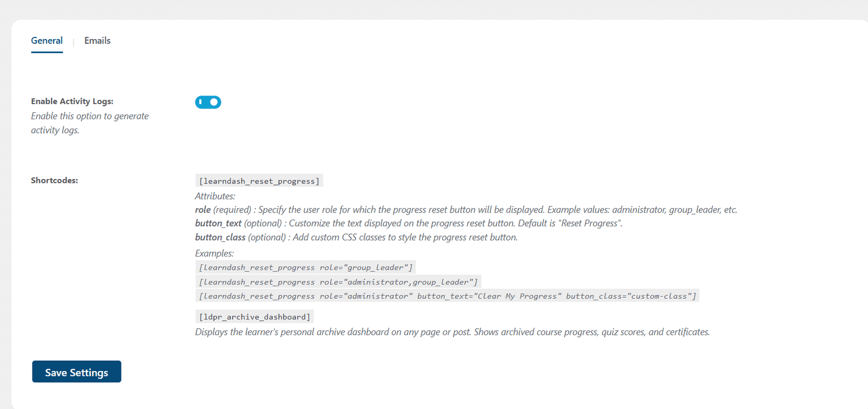This screenshot has height=409, width=868.
Task: Click the archive dashboard description text
Action: point(452,332)
